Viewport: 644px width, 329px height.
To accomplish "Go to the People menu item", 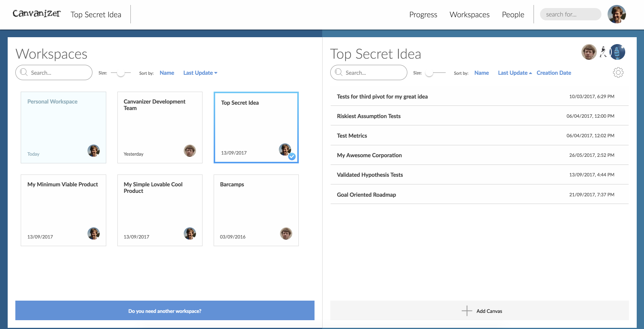I will coord(513,15).
